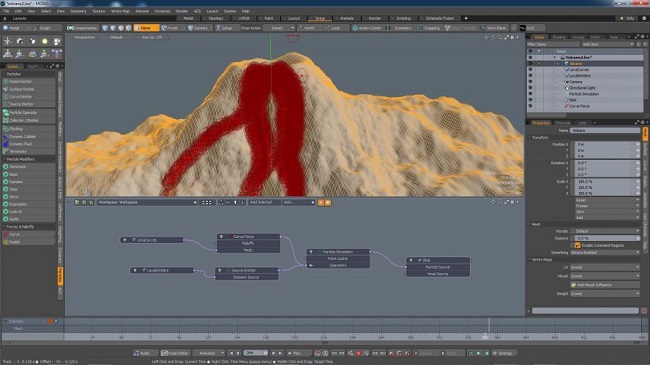Toggle the Symmetry button
Image resolution: width=650 pixels, height=365 pixels.
[400, 28]
